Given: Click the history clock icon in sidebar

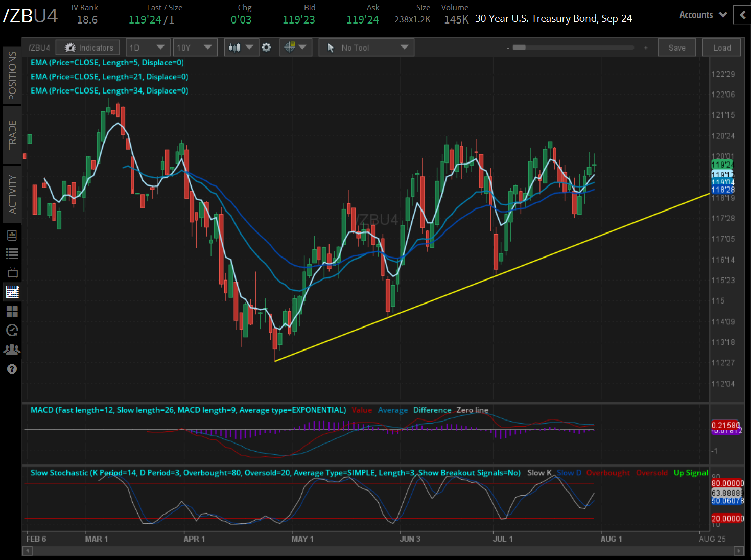Looking at the screenshot, I should tap(12, 331).
